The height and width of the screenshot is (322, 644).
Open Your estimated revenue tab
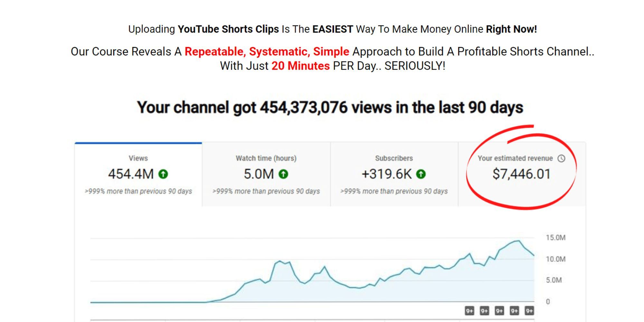[522, 174]
